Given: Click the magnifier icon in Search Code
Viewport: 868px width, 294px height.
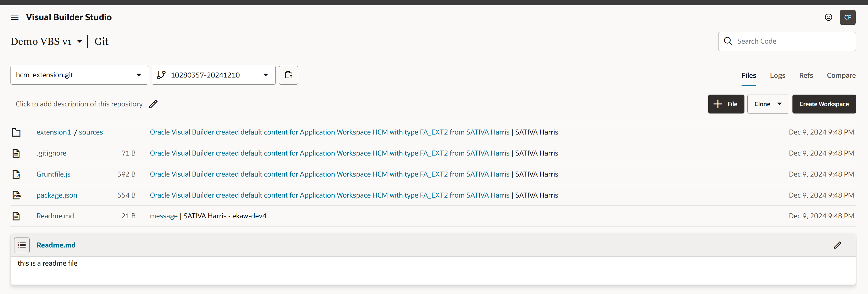Looking at the screenshot, I should click(728, 41).
